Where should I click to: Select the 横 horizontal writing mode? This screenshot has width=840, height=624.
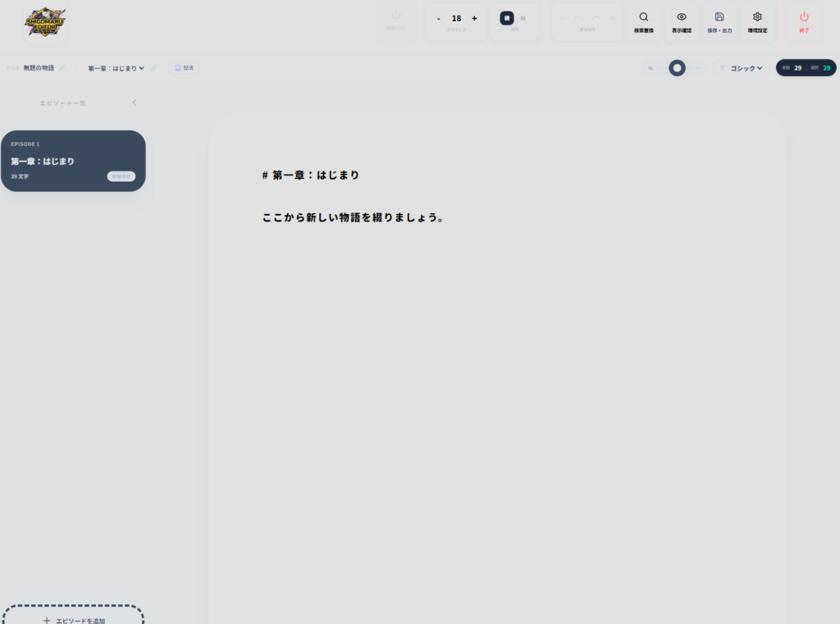(507, 18)
